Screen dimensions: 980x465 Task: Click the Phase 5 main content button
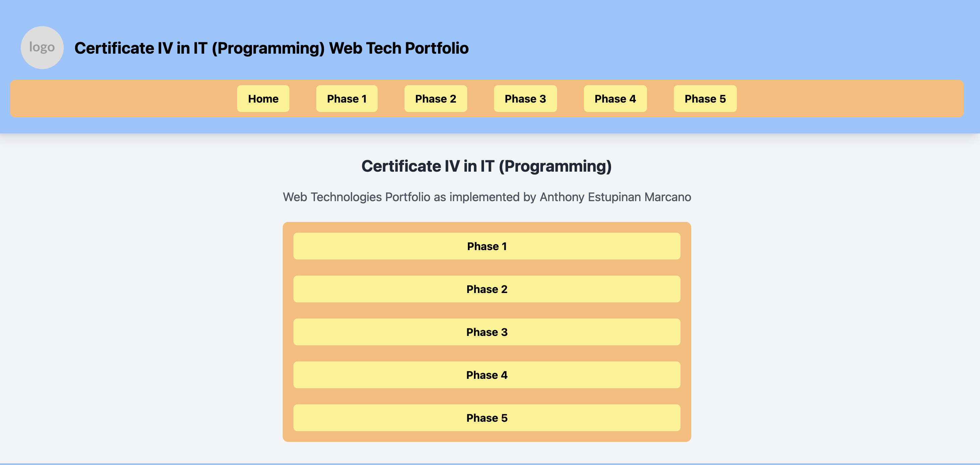click(x=488, y=417)
